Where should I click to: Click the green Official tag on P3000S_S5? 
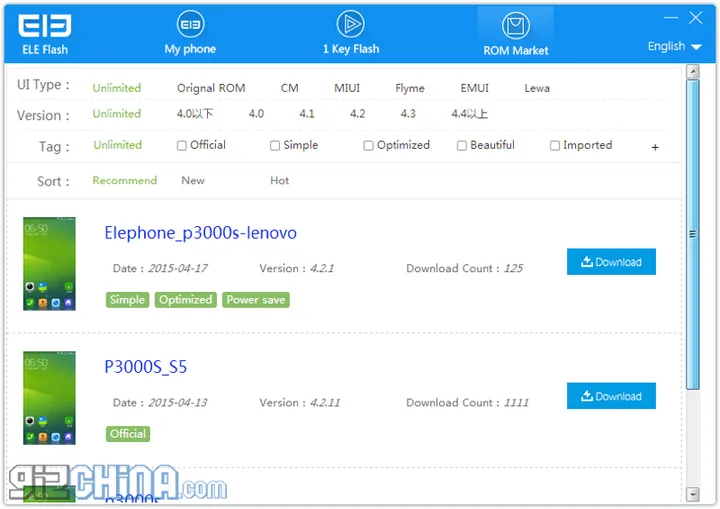coord(128,434)
